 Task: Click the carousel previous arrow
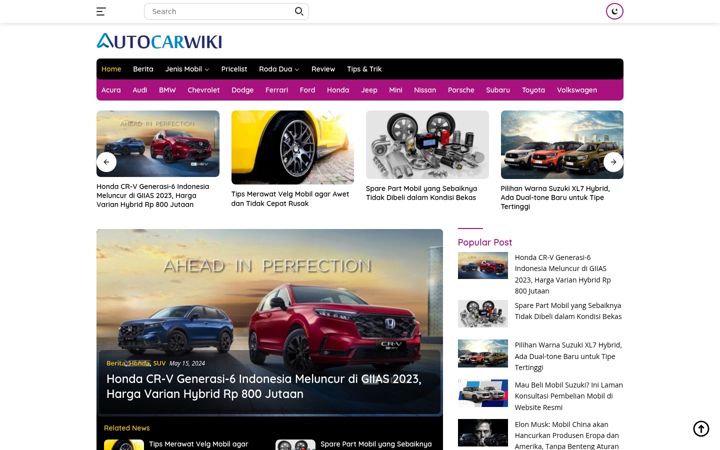coord(107,162)
